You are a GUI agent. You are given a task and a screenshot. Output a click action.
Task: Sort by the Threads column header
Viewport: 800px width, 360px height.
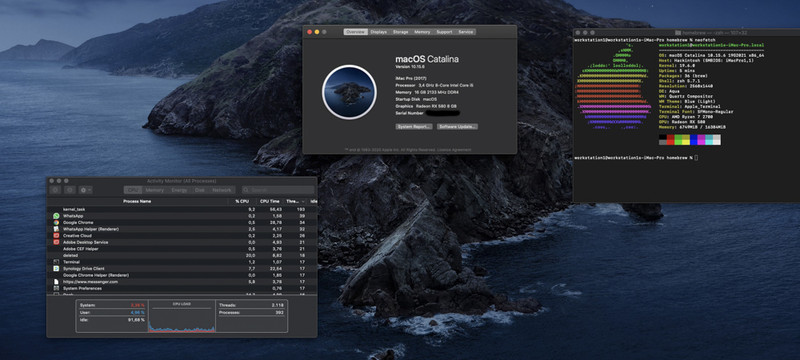click(295, 201)
